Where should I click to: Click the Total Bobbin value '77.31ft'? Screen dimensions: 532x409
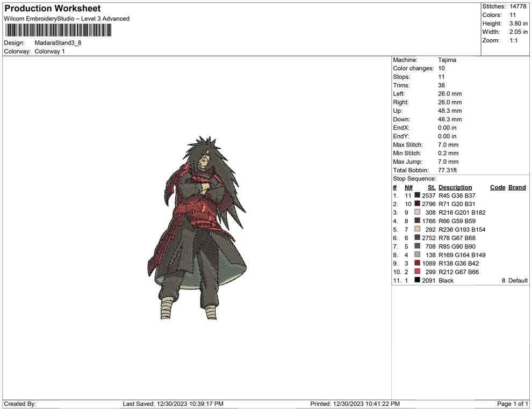448,170
